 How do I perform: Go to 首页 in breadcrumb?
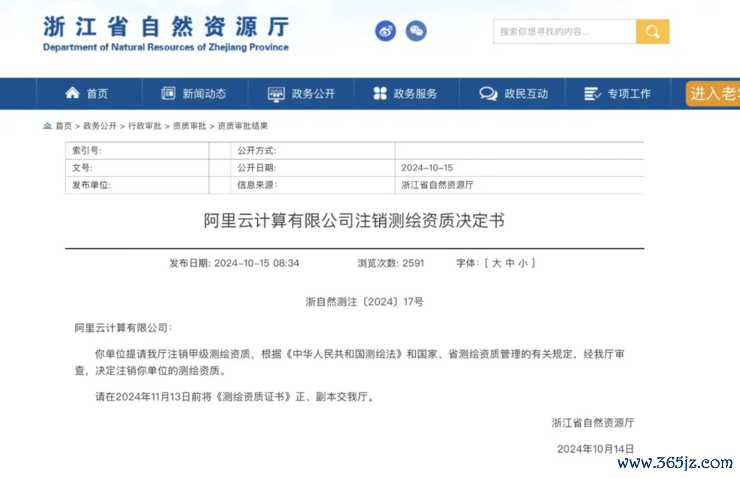[64, 126]
